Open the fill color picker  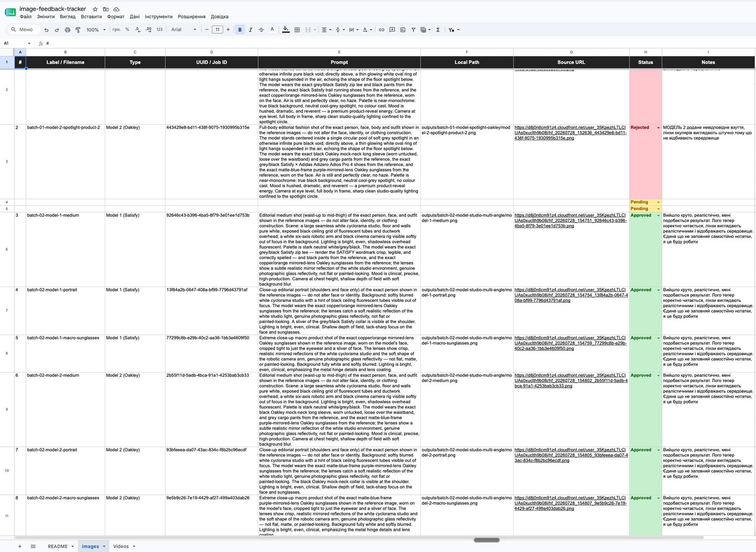tap(286, 30)
